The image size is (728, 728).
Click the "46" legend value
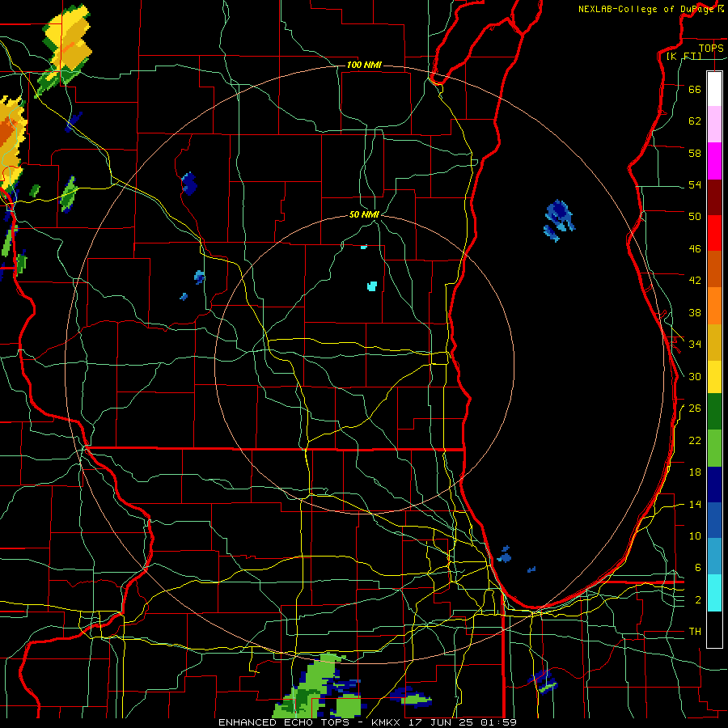pos(695,249)
